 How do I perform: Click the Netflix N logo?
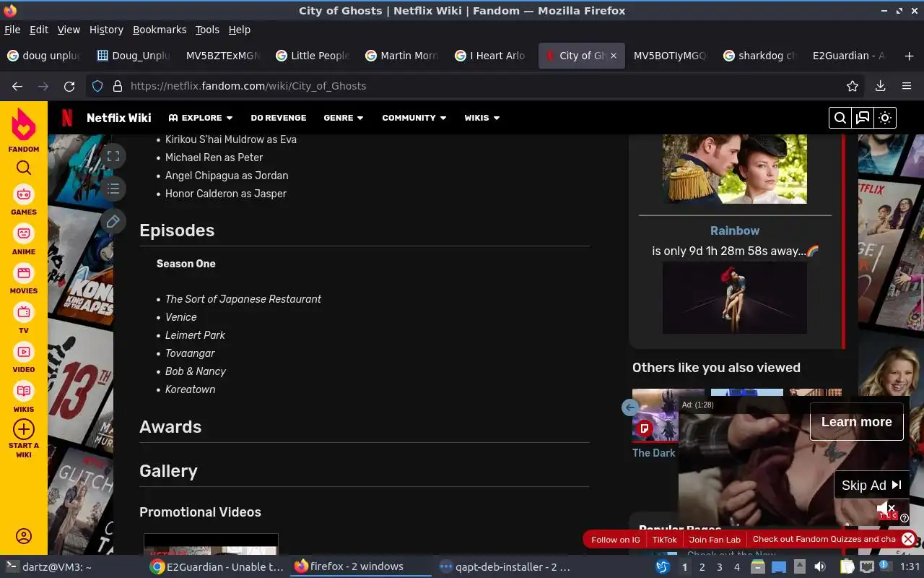(x=67, y=118)
